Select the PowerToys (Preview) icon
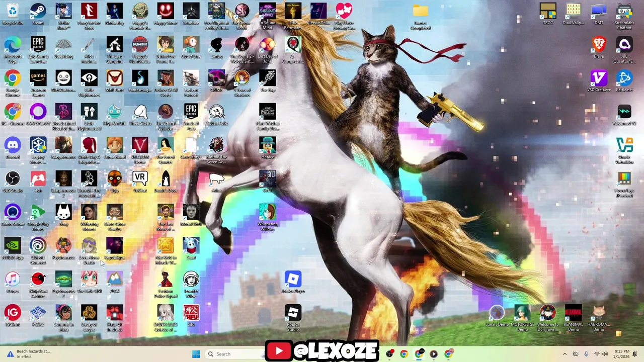 [624, 184]
